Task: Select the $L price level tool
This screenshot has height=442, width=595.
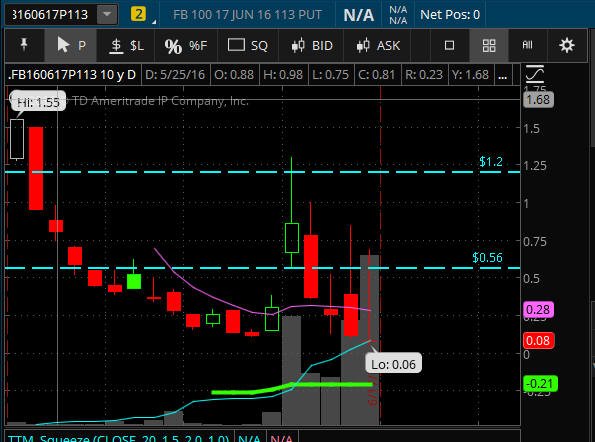Action: [x=127, y=46]
